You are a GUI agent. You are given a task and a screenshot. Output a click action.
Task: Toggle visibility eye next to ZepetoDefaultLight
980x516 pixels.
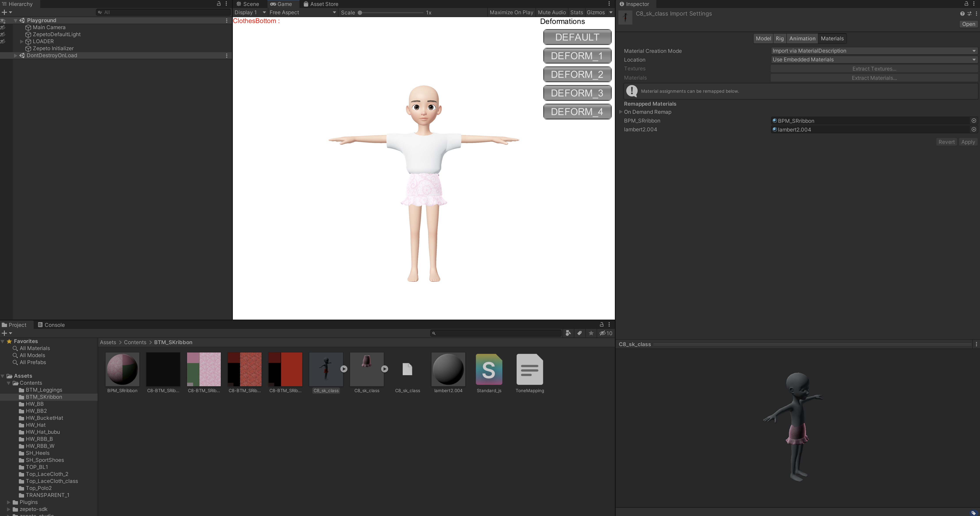3,34
